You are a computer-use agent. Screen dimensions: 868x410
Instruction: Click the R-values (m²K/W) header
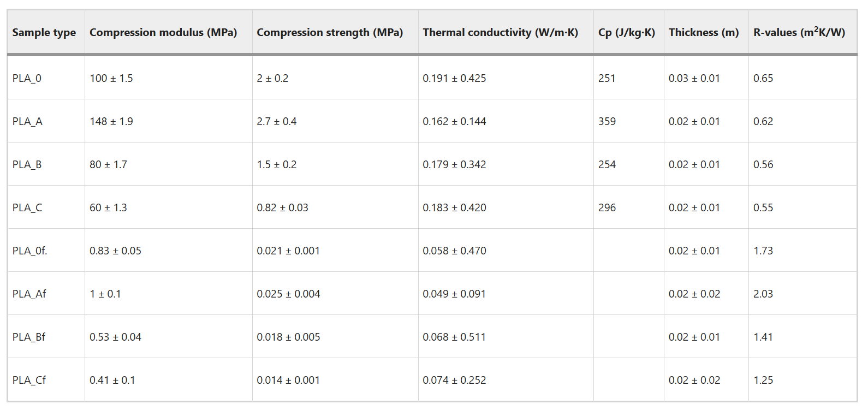(x=799, y=33)
